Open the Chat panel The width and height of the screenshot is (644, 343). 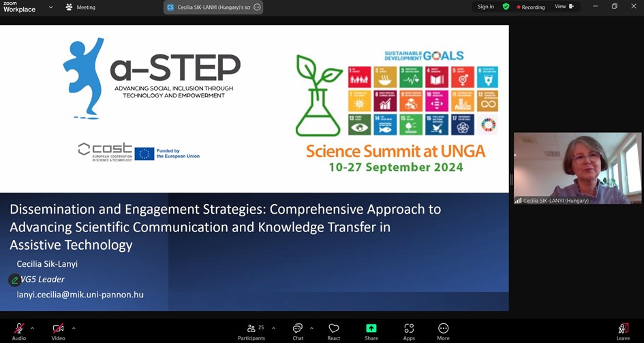tap(298, 331)
